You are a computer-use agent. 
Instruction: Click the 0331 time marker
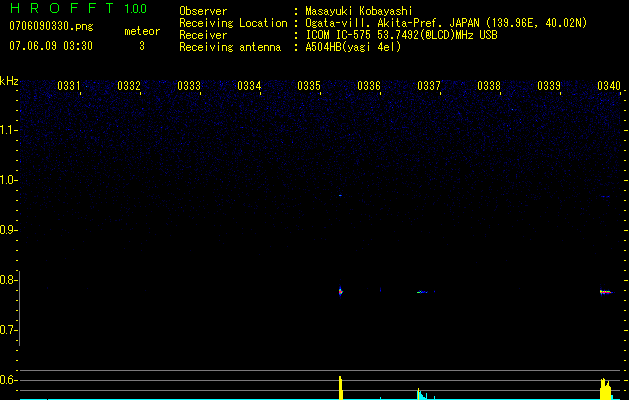69,86
